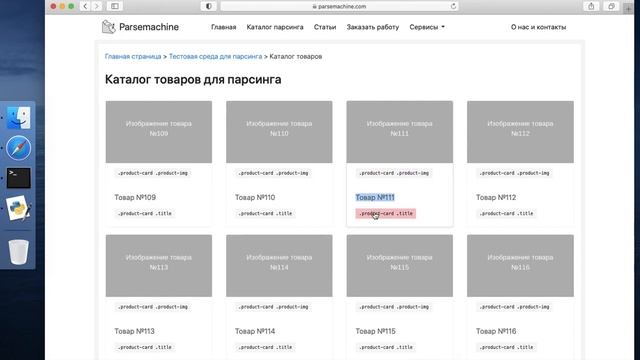Click the image of Товар №112
The image size is (640, 360).
520,132
